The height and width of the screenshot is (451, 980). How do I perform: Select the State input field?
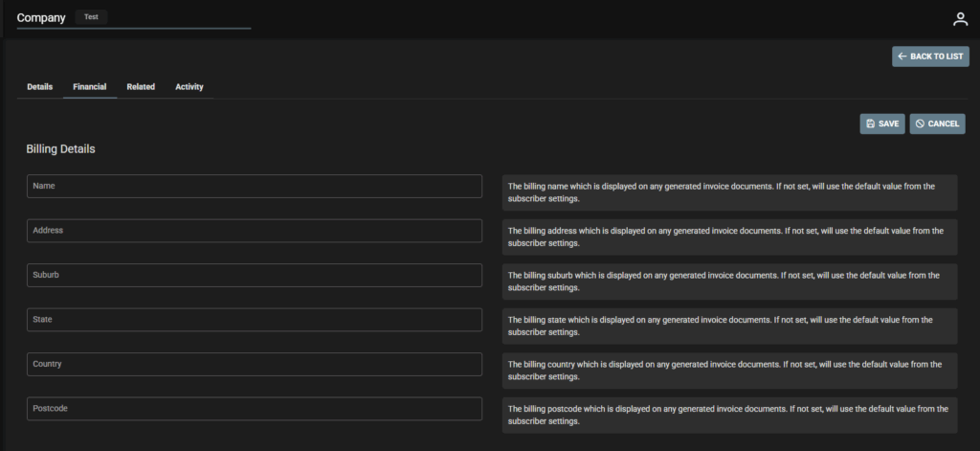click(x=254, y=320)
